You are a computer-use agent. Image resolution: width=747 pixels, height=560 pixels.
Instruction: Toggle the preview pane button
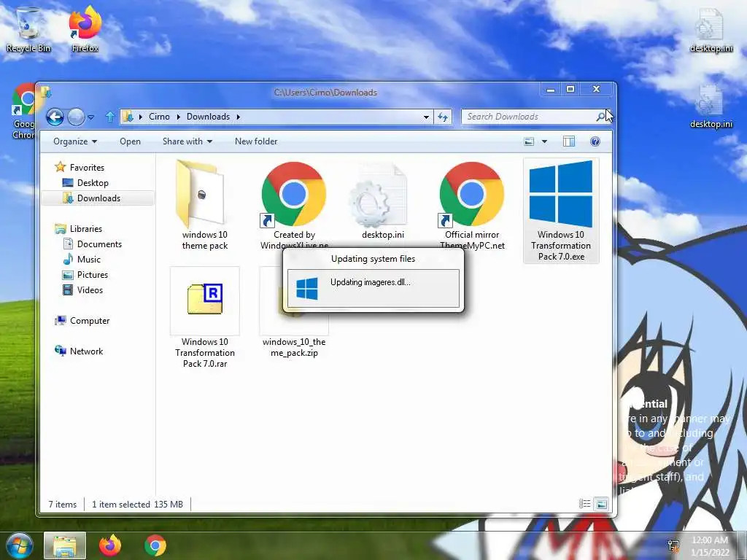(569, 141)
